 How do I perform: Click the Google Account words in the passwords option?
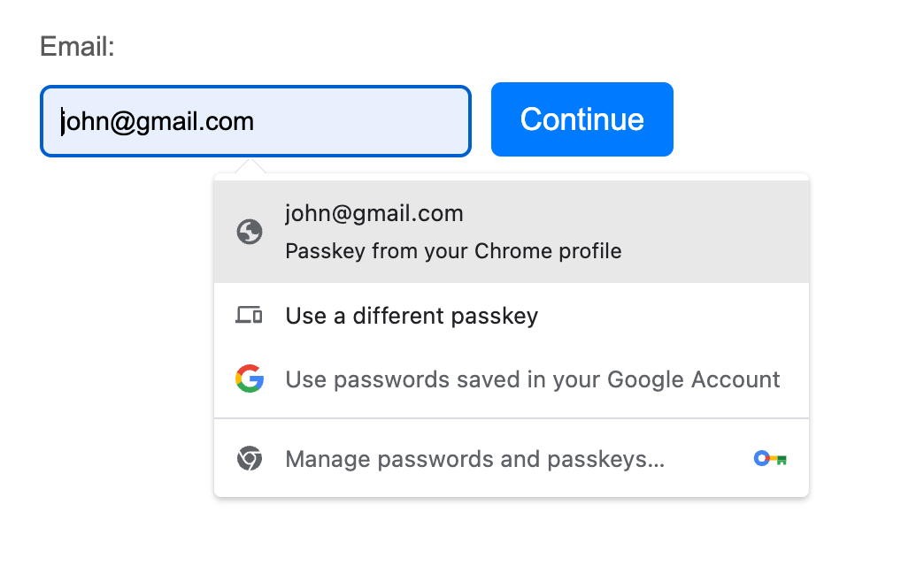tap(694, 380)
